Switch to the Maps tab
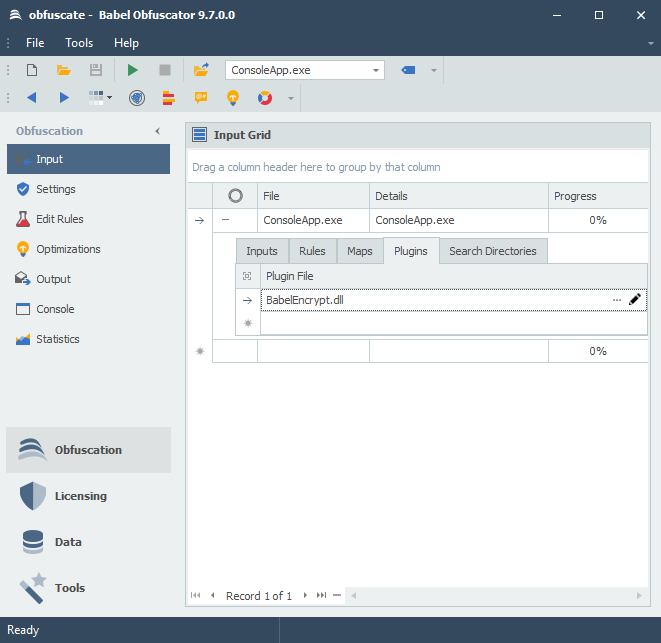Screen dimensions: 661x643 tap(360, 251)
